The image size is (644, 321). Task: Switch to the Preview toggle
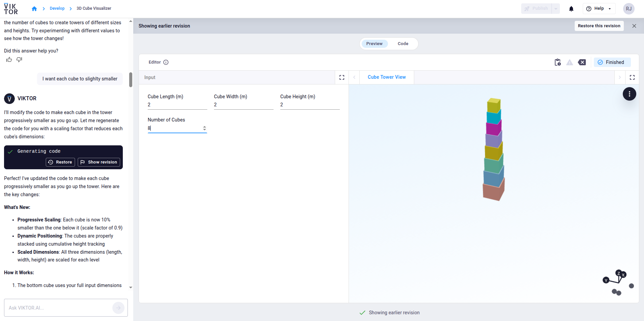click(374, 44)
